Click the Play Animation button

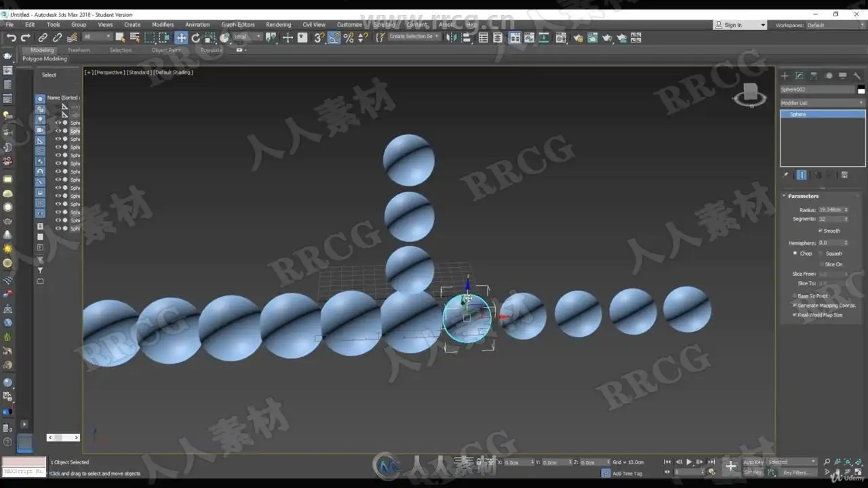point(689,462)
